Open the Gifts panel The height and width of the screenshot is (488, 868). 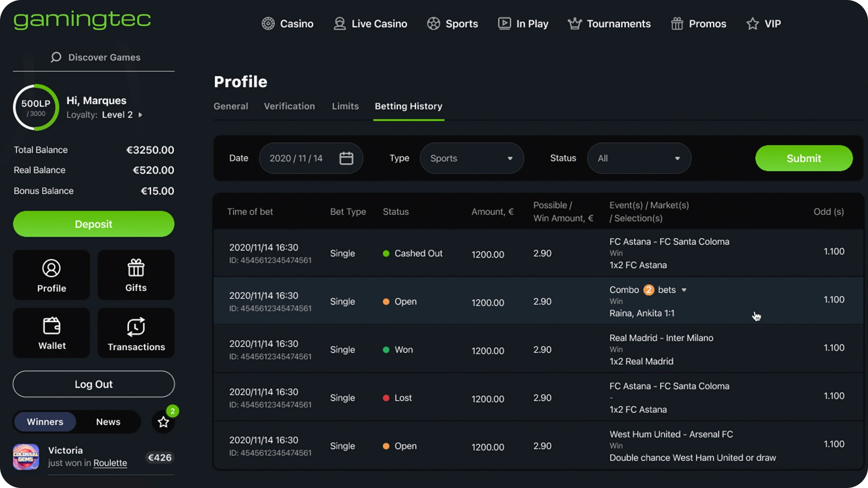(x=136, y=275)
